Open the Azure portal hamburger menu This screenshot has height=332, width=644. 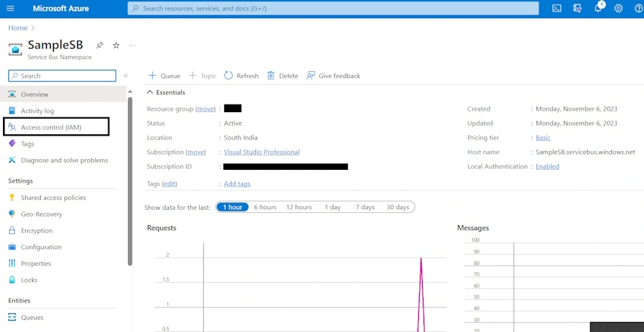[x=11, y=8]
